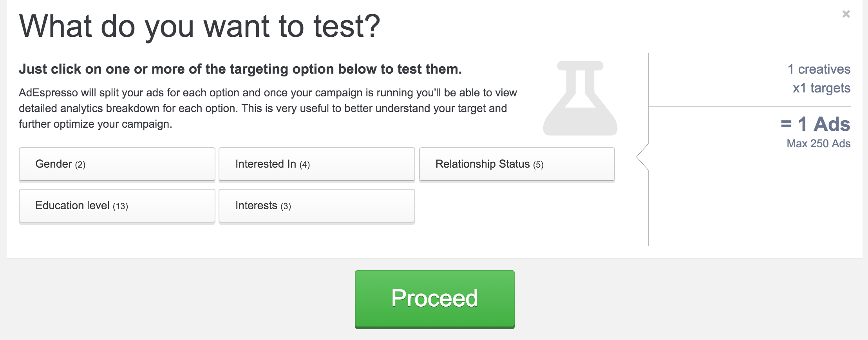Click the (13) count next to Education level
868x340 pixels.
[121, 206]
